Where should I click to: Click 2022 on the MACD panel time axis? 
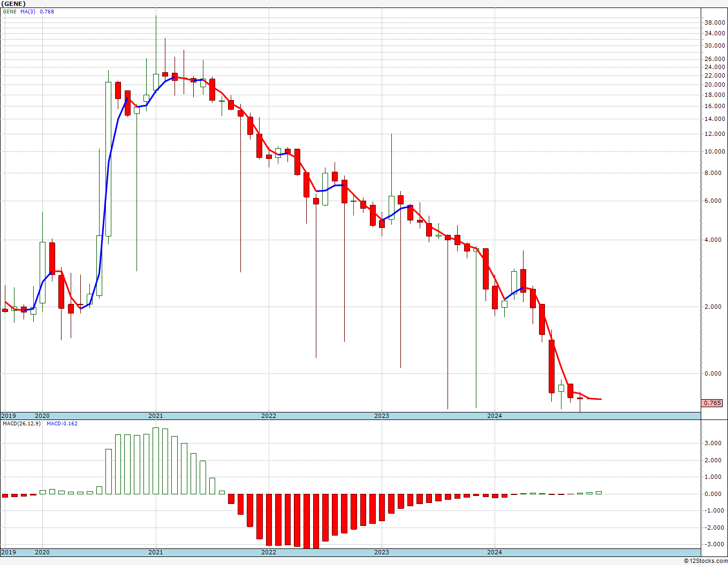click(269, 552)
